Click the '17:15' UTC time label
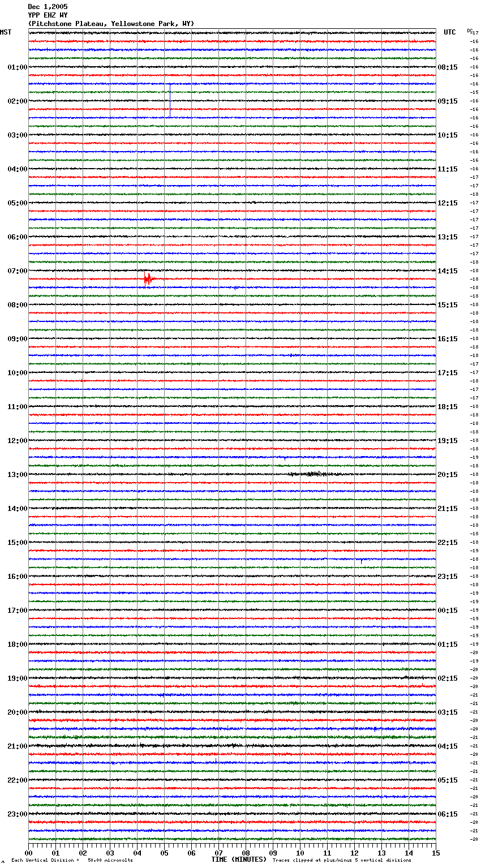This screenshot has height=868, width=481. click(x=448, y=373)
